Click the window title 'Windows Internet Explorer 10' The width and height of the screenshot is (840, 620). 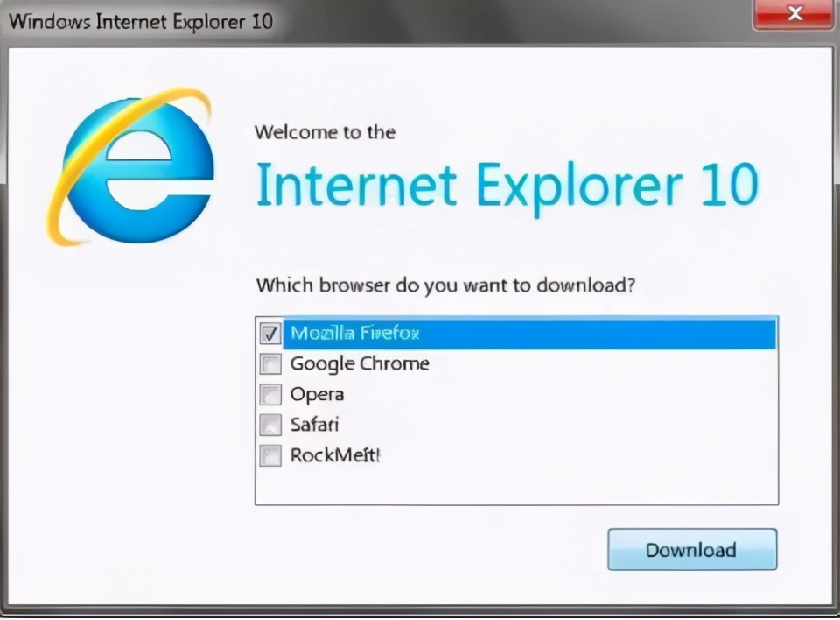click(141, 21)
